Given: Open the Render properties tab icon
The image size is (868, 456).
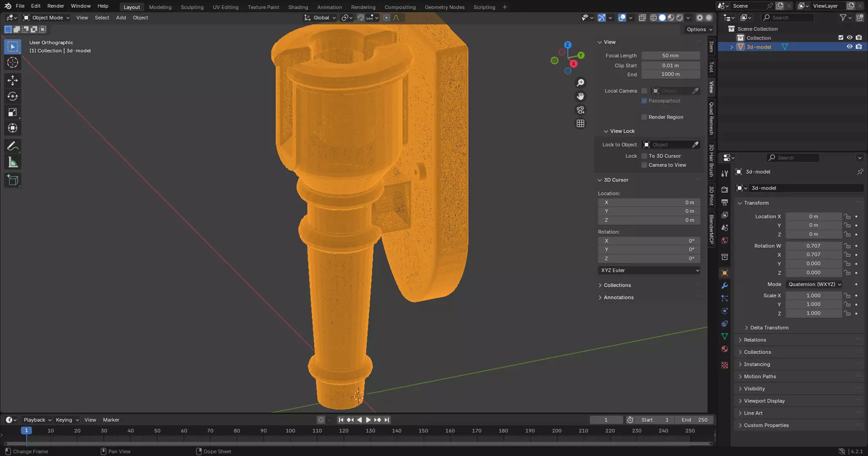Looking at the screenshot, I should click(x=725, y=189).
